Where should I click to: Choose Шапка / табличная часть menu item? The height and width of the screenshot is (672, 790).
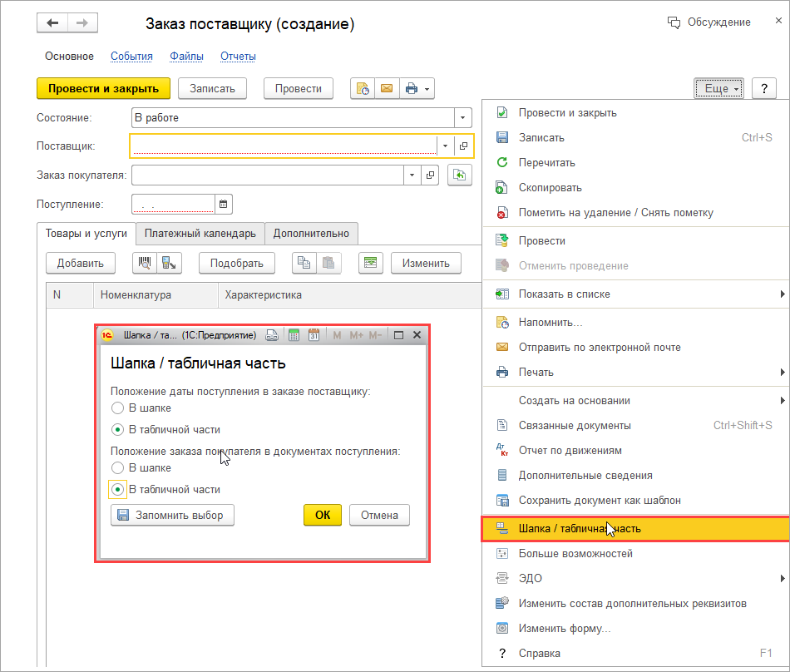636,528
